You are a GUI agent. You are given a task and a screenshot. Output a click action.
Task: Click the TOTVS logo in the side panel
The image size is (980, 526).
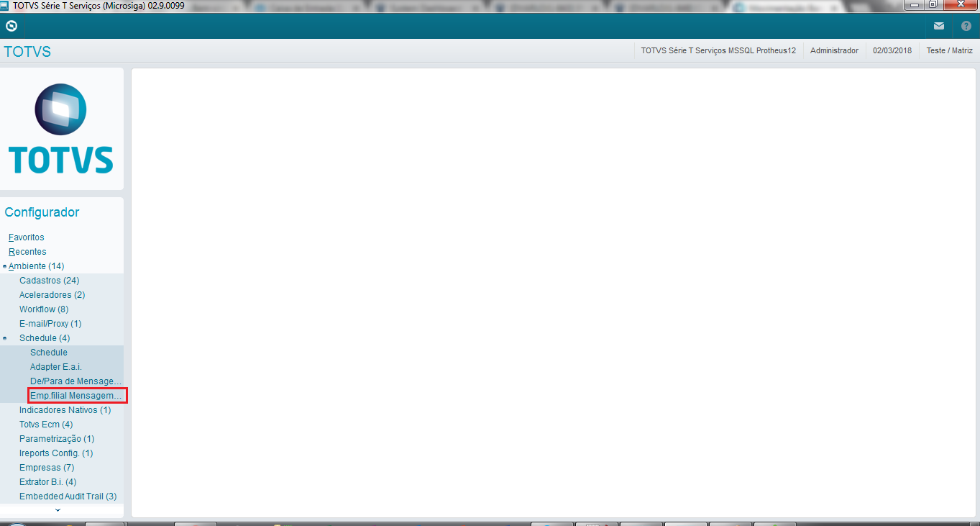tap(61, 129)
